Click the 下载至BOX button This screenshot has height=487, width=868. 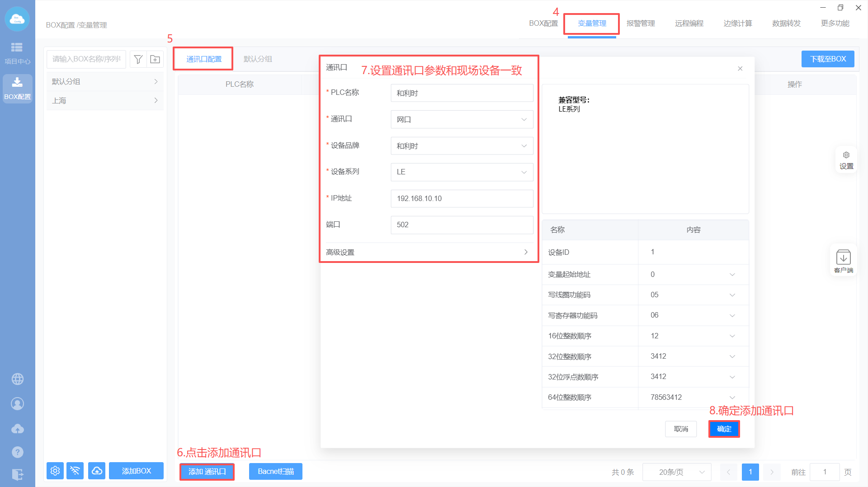[x=827, y=59]
